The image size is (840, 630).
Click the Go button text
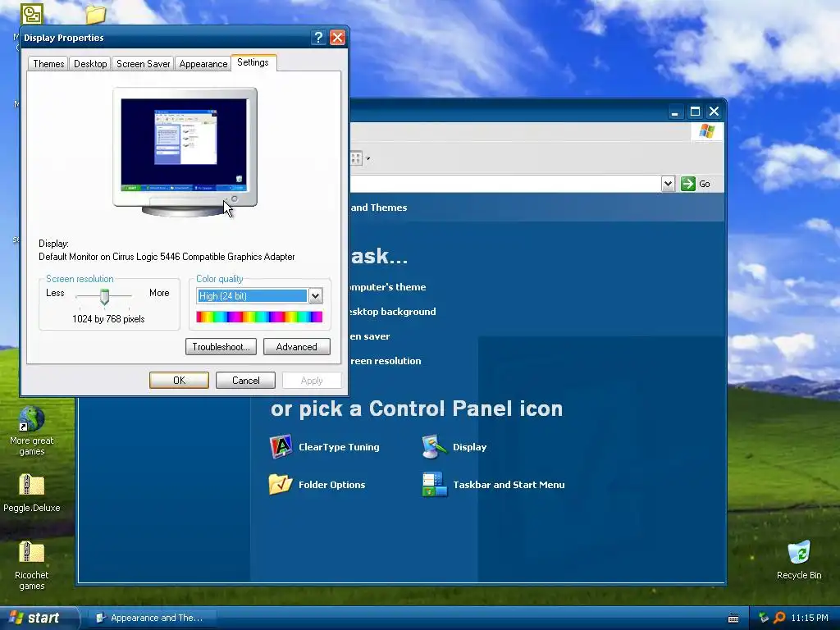[705, 184]
